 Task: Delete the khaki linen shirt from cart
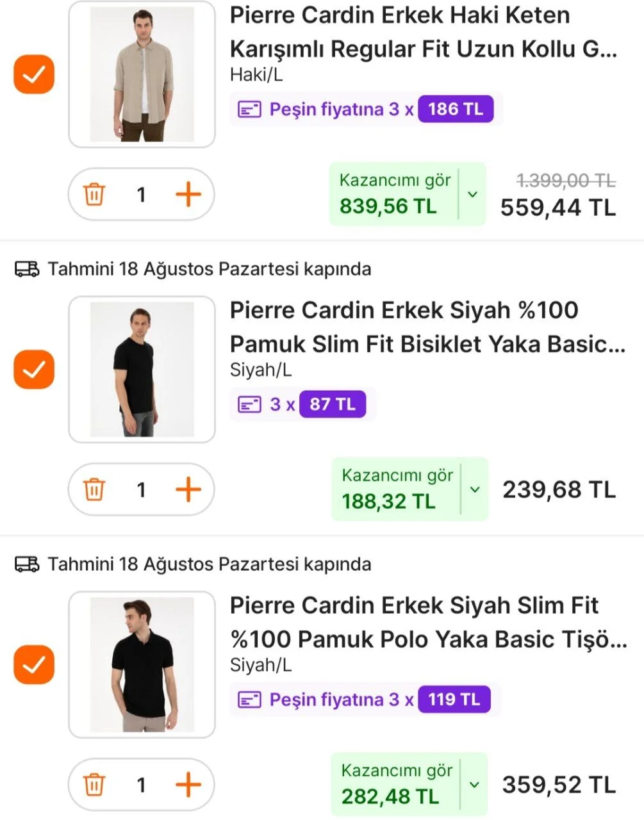[94, 194]
